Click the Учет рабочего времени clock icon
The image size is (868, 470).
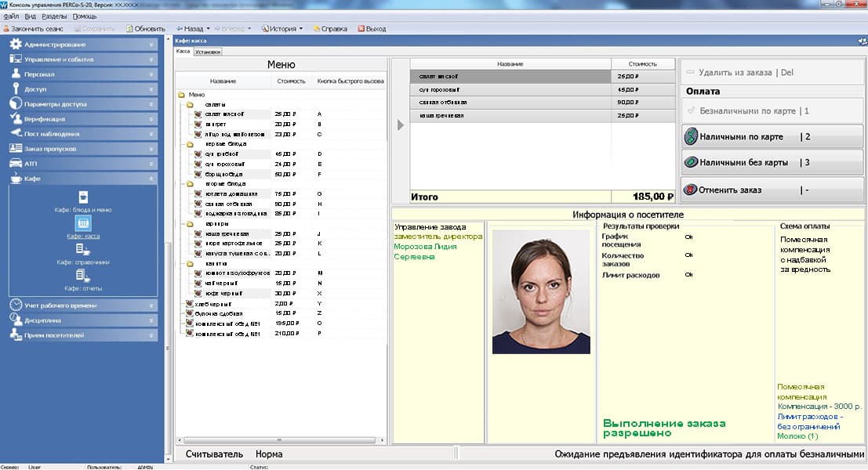point(15,305)
